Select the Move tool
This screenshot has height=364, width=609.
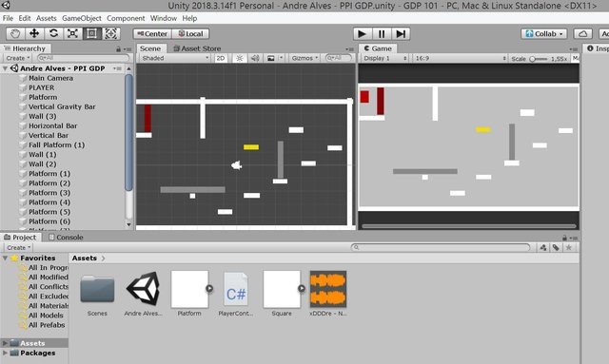[34, 34]
